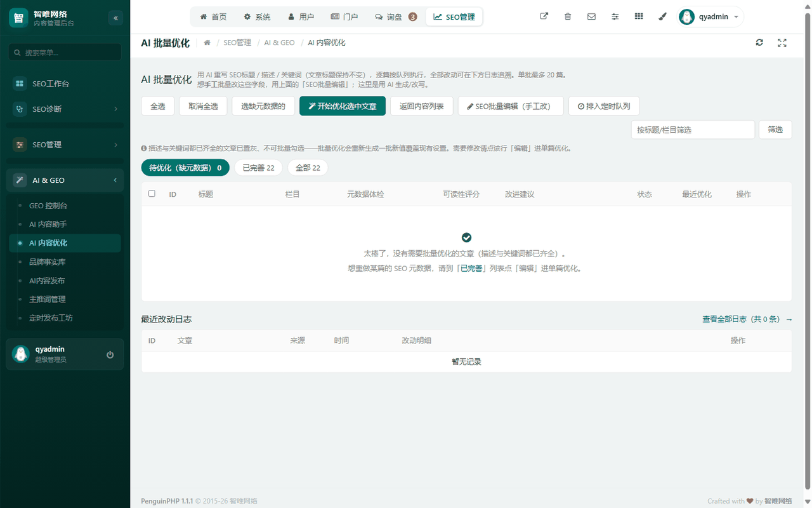Open AI 内容助手 in the sidebar

click(65, 224)
